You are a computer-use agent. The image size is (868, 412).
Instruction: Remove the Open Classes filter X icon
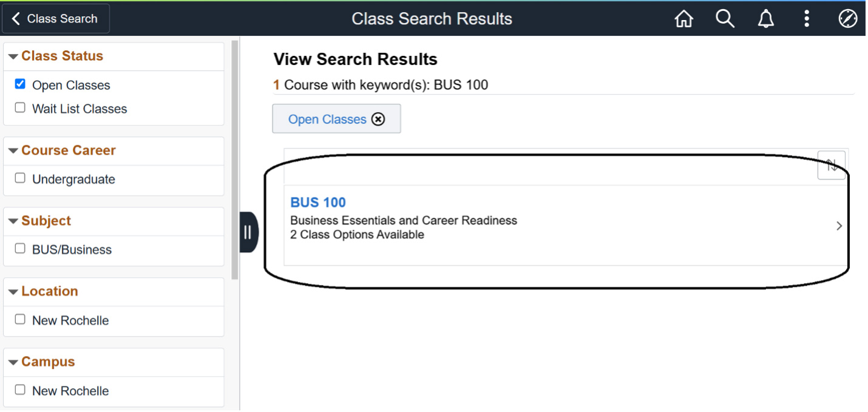coord(378,119)
